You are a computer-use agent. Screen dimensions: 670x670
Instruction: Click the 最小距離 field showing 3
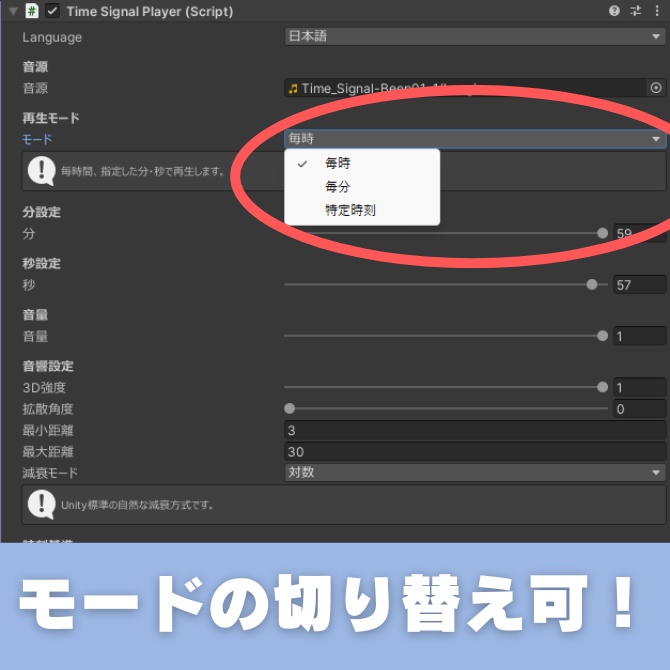tap(475, 430)
